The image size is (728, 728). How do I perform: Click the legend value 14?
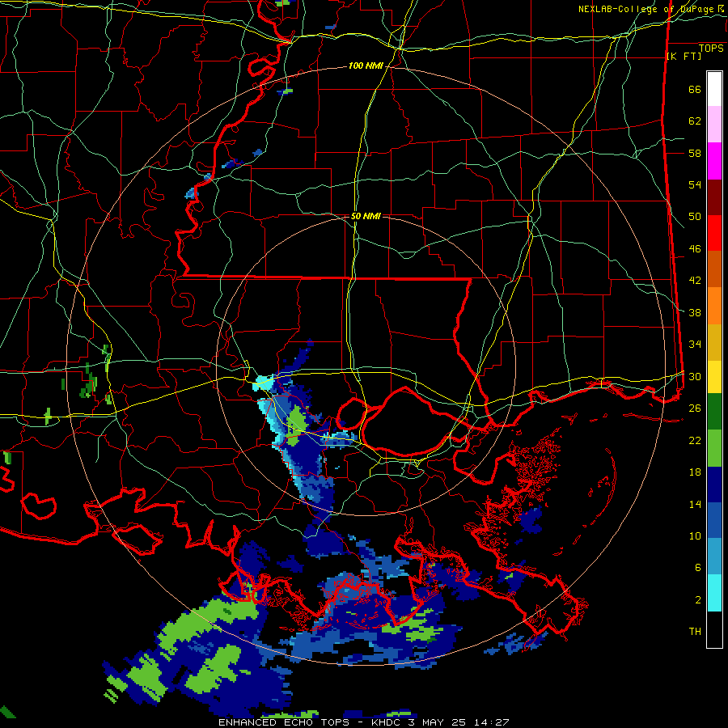695,504
